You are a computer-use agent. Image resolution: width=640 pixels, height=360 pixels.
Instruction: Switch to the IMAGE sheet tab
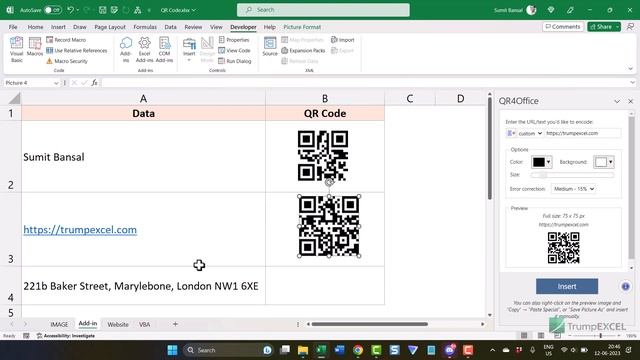tap(59, 324)
